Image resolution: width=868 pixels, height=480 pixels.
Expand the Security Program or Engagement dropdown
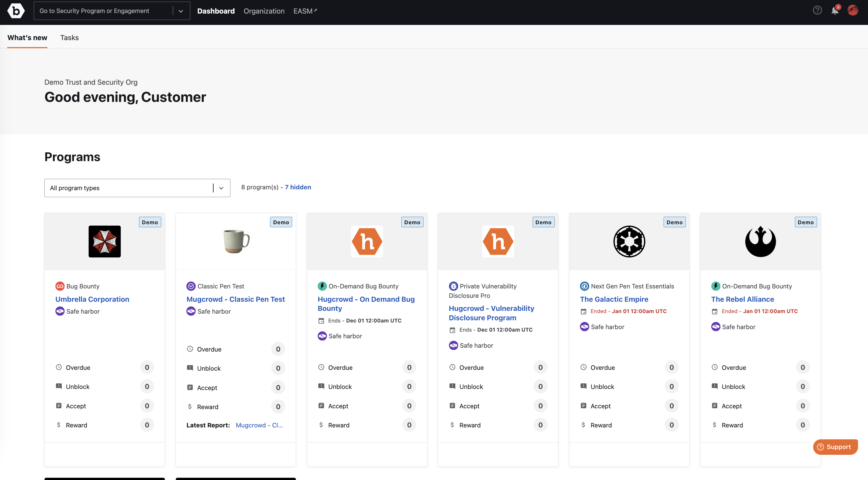[181, 11]
